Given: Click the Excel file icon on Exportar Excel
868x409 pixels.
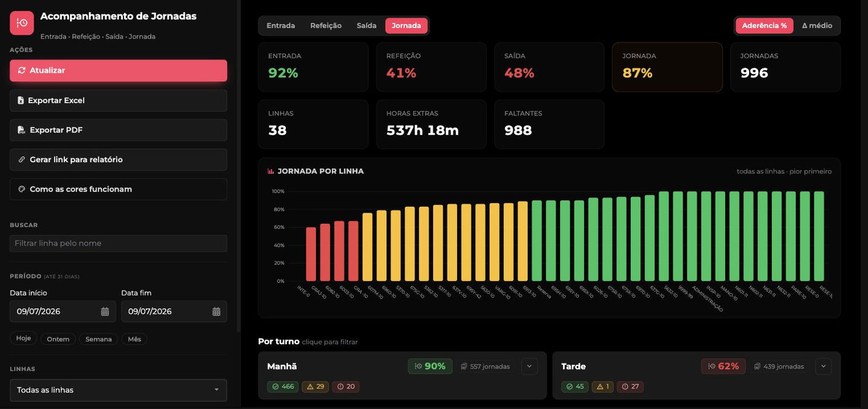Looking at the screenshot, I should 21,100.
